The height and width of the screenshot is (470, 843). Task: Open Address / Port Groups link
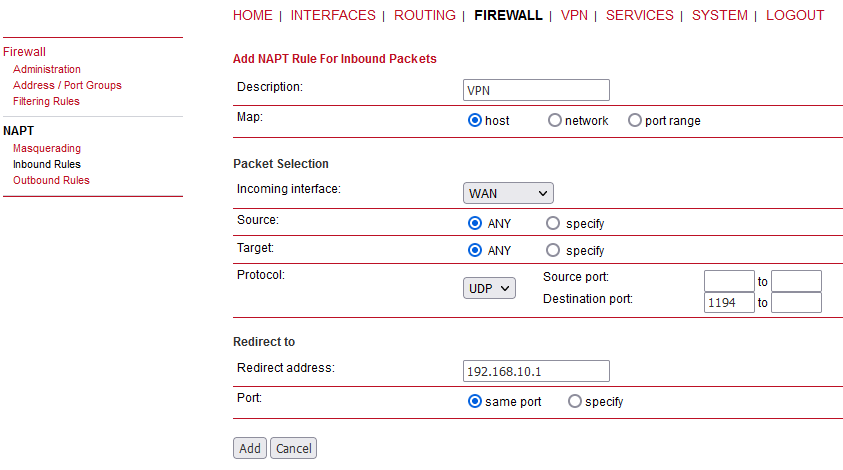click(x=67, y=85)
